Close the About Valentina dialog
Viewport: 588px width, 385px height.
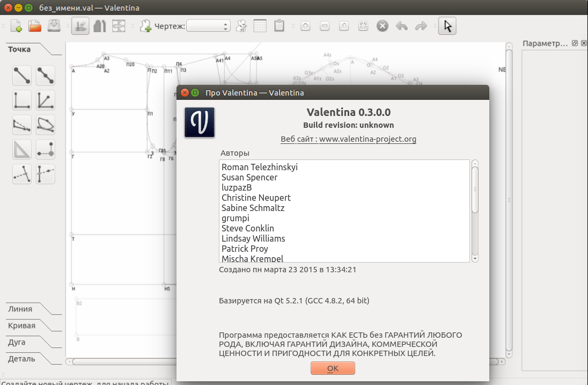coord(185,93)
